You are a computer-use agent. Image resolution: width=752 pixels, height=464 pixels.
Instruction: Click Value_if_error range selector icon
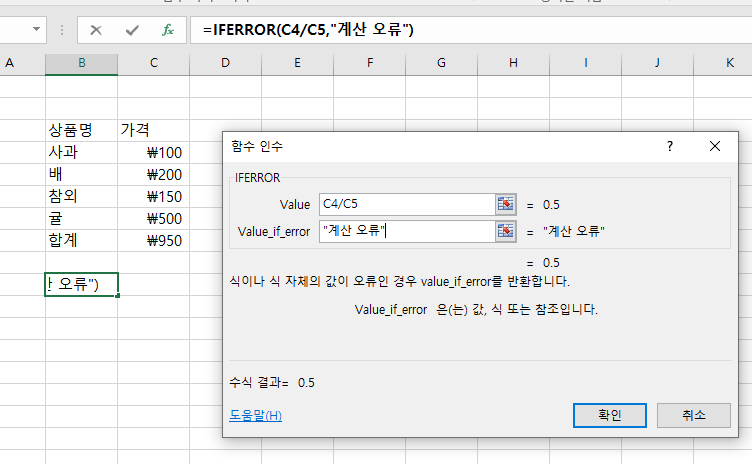[507, 231]
